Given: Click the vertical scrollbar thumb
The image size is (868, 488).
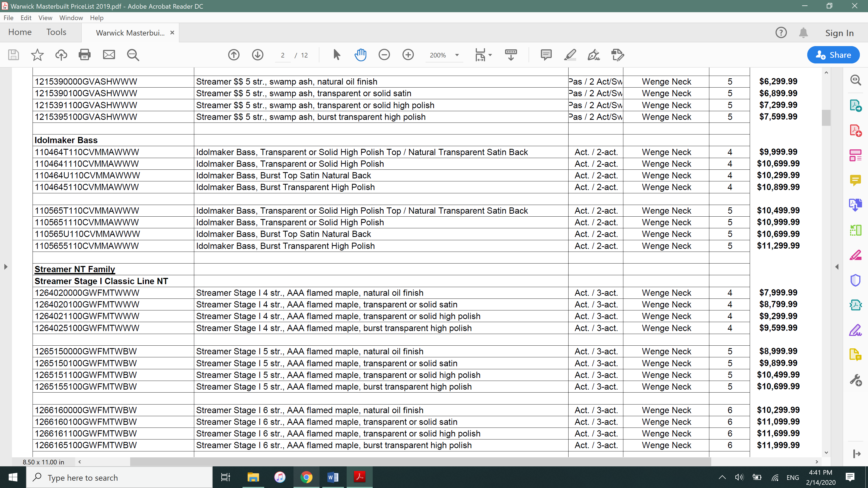Looking at the screenshot, I should click(826, 118).
